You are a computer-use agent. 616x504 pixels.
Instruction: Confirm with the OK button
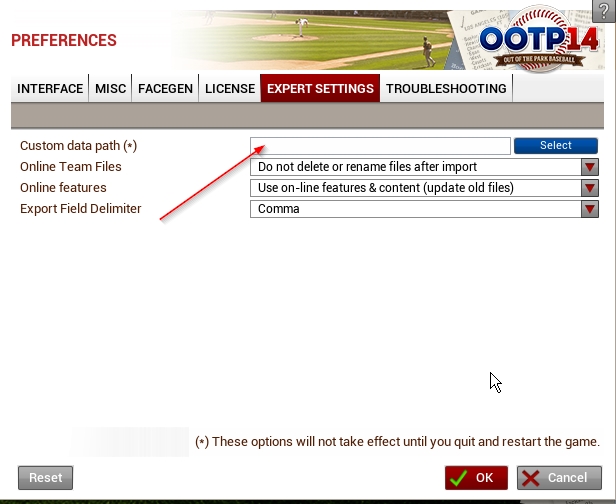tap(476, 478)
